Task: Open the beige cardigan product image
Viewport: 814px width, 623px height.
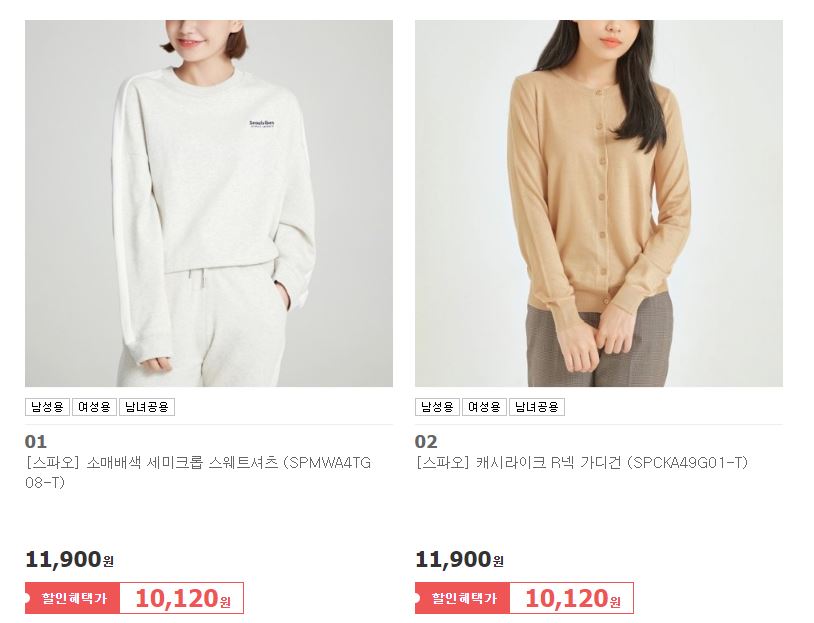Action: point(599,203)
